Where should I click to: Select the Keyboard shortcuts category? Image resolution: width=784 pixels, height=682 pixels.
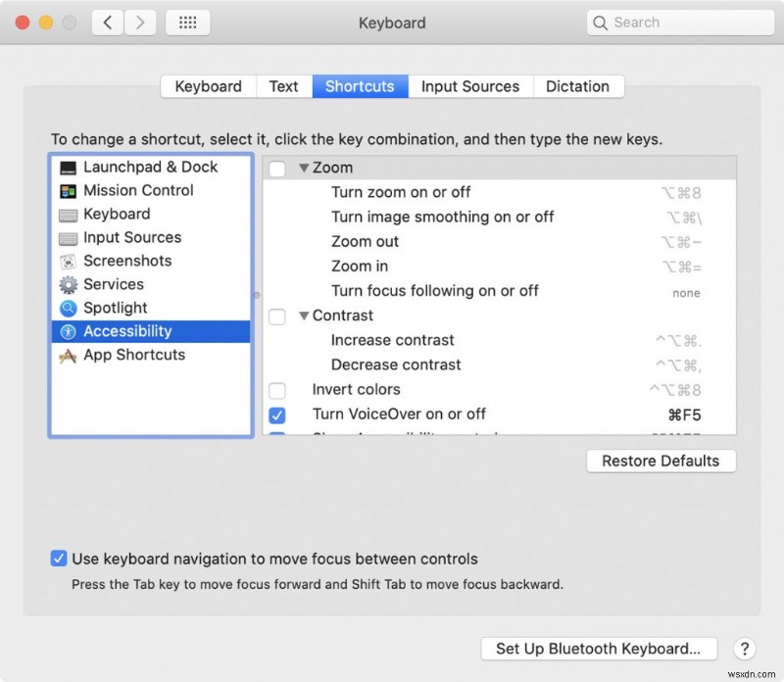[118, 214]
